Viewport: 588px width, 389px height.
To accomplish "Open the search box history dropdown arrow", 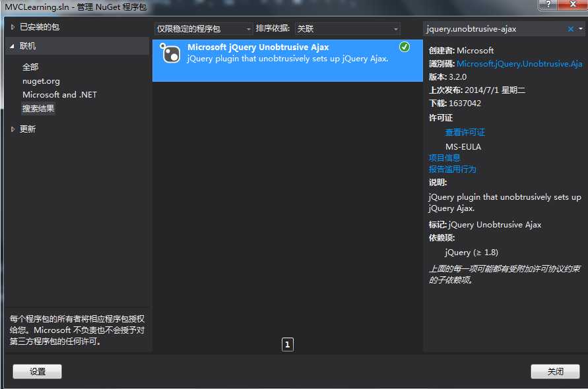I will (581, 29).
